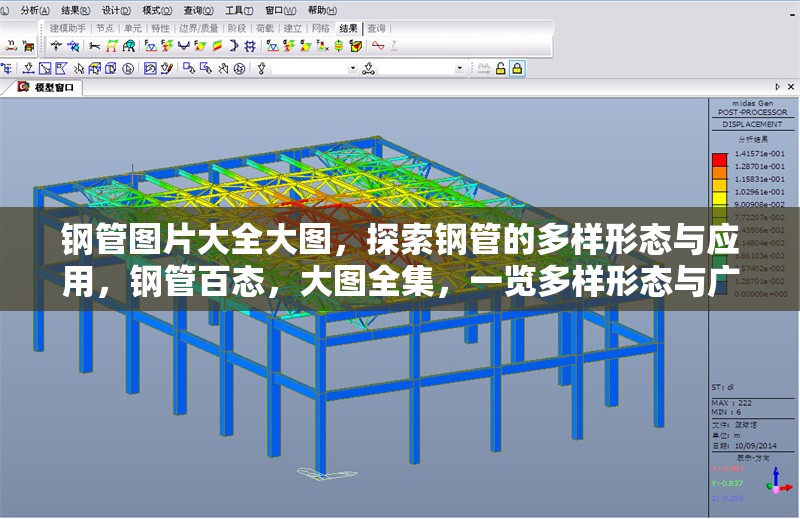Click the red waveform graph icon

click(378, 46)
